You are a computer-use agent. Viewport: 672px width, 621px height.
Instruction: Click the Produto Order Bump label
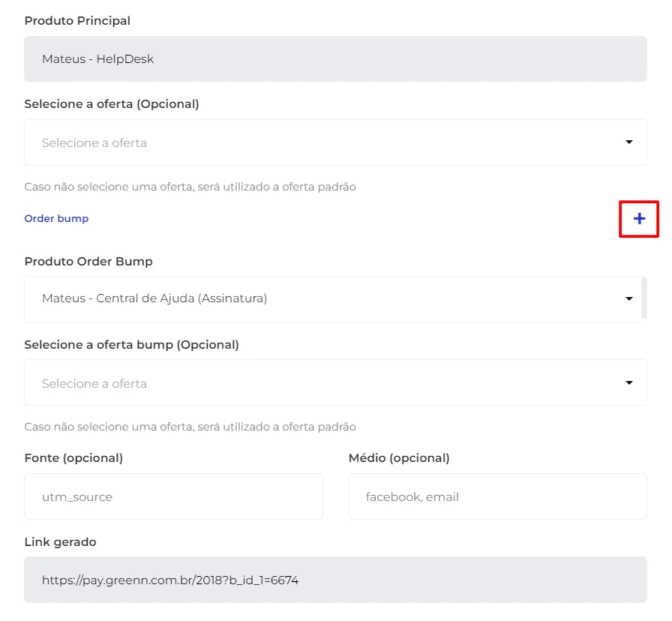[x=88, y=262]
